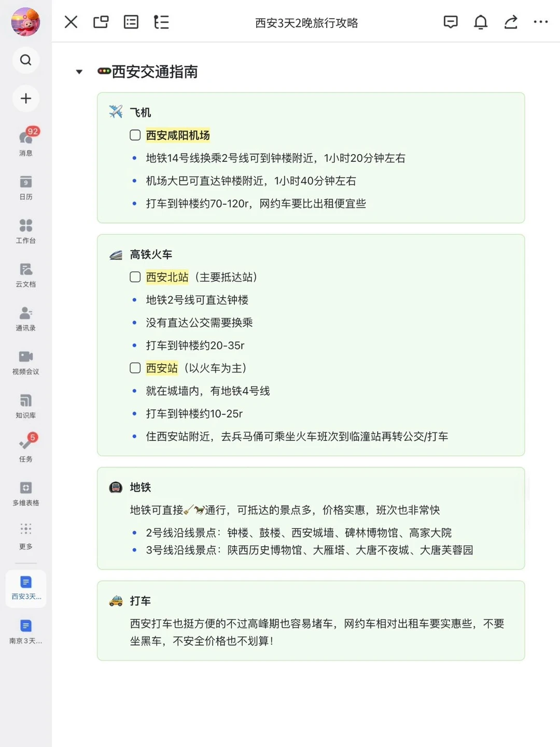
Task: Open the outline tree icon in toolbar
Action: [x=161, y=22]
